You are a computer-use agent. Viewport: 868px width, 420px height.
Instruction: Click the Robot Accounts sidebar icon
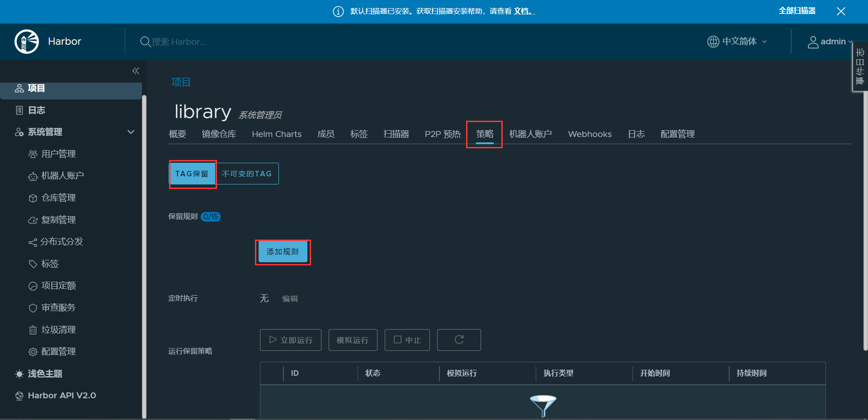33,176
